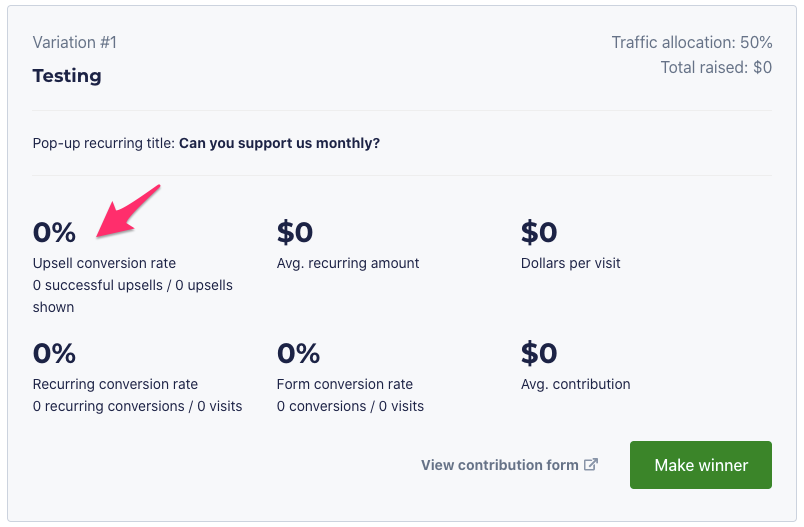Click the 0 recurring conversions / 0 visits text
The image size is (804, 527).
[x=137, y=406]
